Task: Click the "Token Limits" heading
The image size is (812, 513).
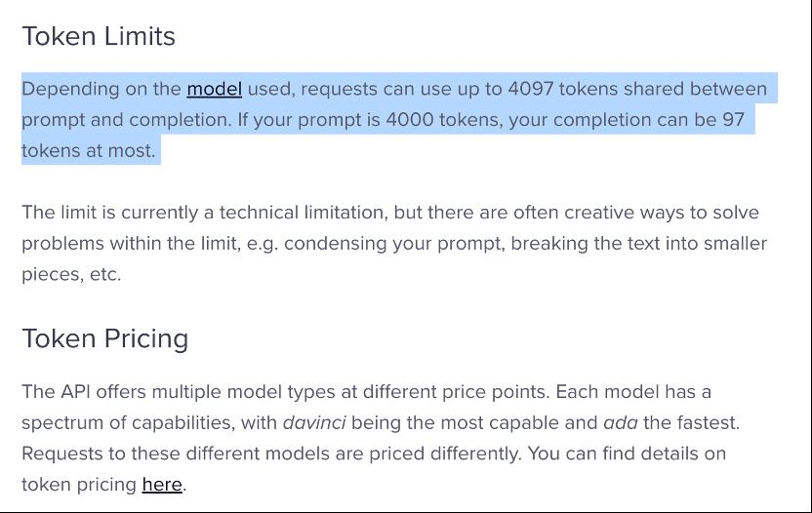Action: [99, 36]
